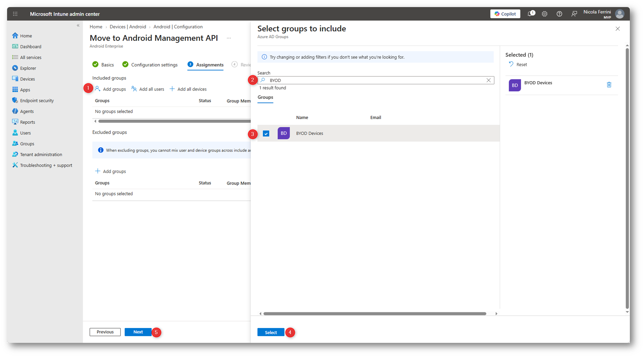Go to Devices | Android breadcrumb

pyautogui.click(x=128, y=27)
